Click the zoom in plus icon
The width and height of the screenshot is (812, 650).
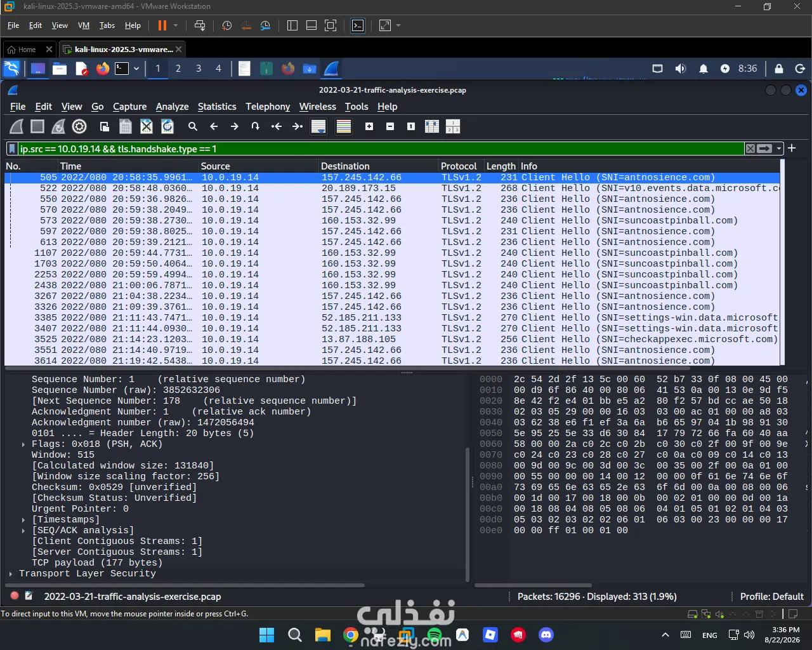pyautogui.click(x=369, y=126)
